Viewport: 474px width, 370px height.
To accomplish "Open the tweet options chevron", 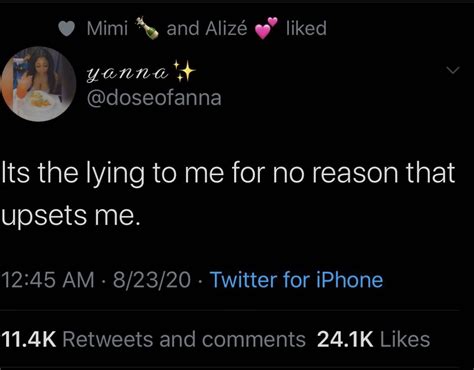I will [453, 70].
